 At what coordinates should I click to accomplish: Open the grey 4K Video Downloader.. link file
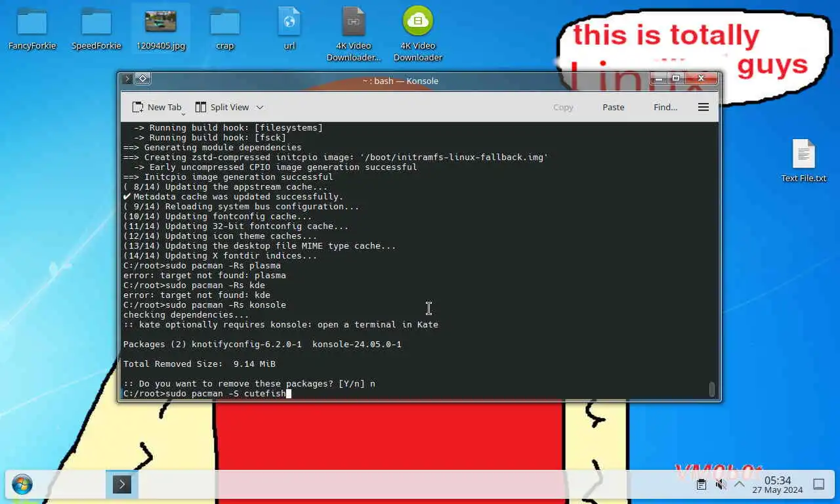pos(354,34)
